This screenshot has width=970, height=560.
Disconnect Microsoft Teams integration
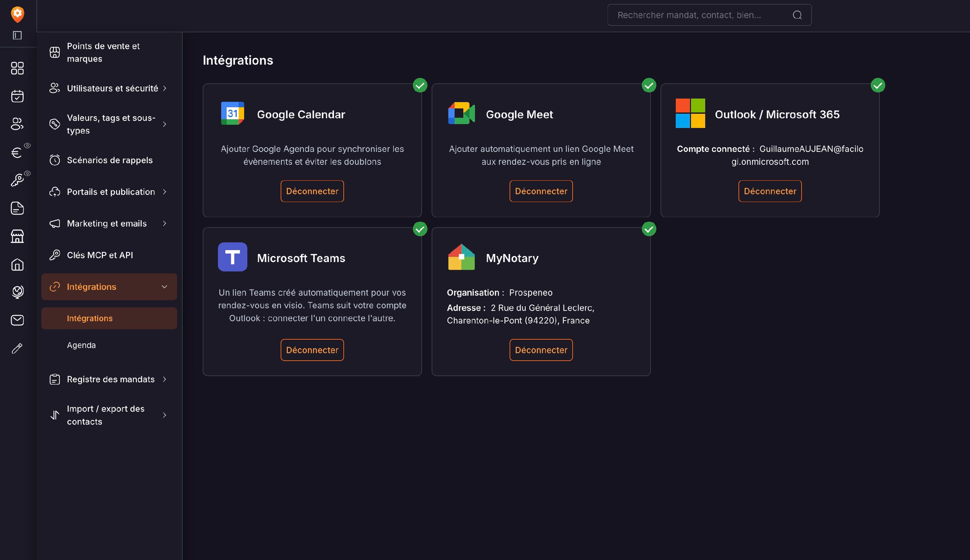tap(312, 350)
